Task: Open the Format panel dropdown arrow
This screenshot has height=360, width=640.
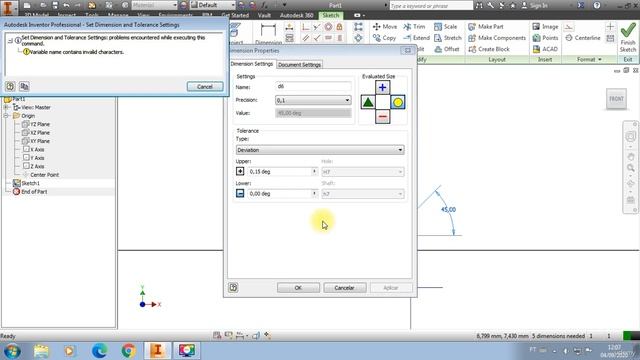Action: (600, 60)
